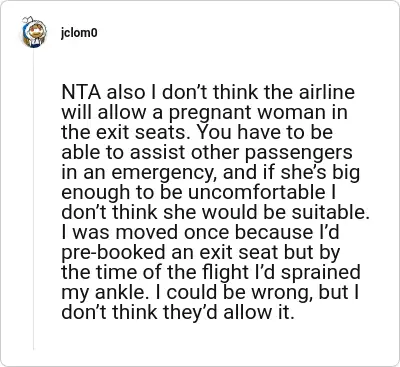400x367 pixels.
Task: Click the line 'I was moved once because I'd'
Action: 200,232
